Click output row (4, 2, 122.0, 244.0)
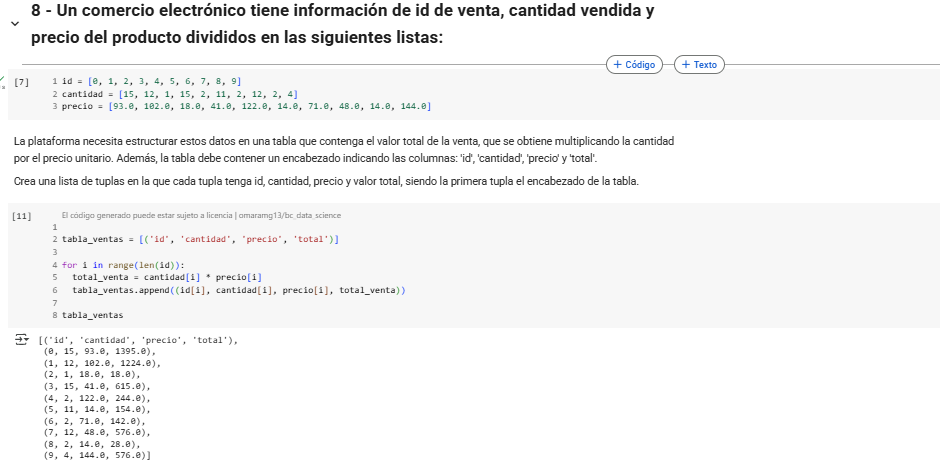 pos(97,398)
